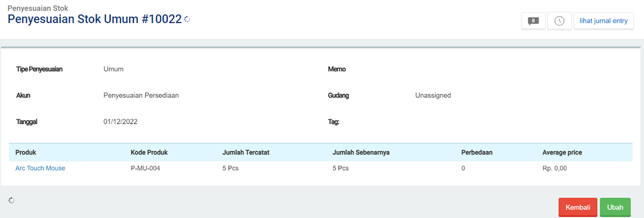The height and width of the screenshot is (218, 644).
Task: Click the Jumlah Tercatat column header
Action: (x=246, y=152)
